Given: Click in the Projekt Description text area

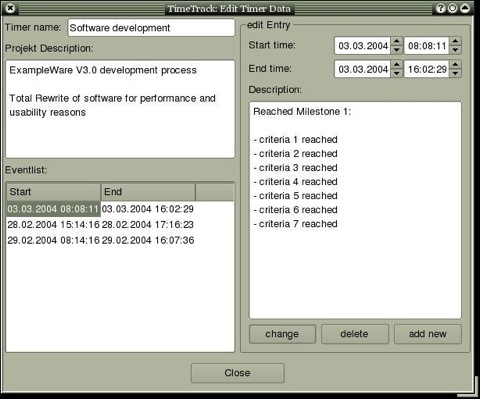Looking at the screenshot, I should click(x=120, y=109).
